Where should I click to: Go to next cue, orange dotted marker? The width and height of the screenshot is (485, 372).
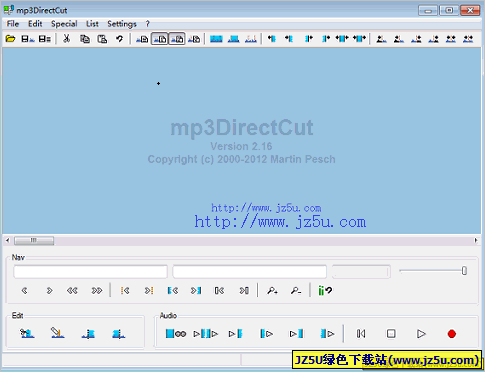tap(149, 291)
